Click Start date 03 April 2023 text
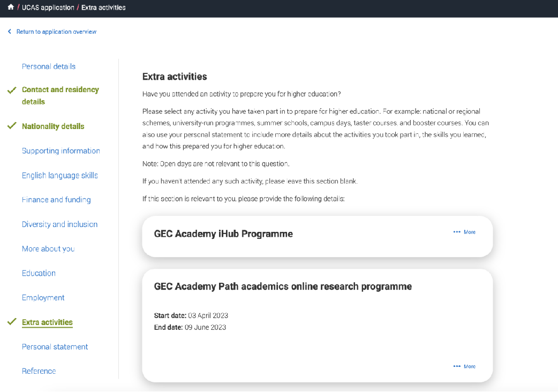Image resolution: width=558 pixels, height=392 pixels. tap(191, 315)
